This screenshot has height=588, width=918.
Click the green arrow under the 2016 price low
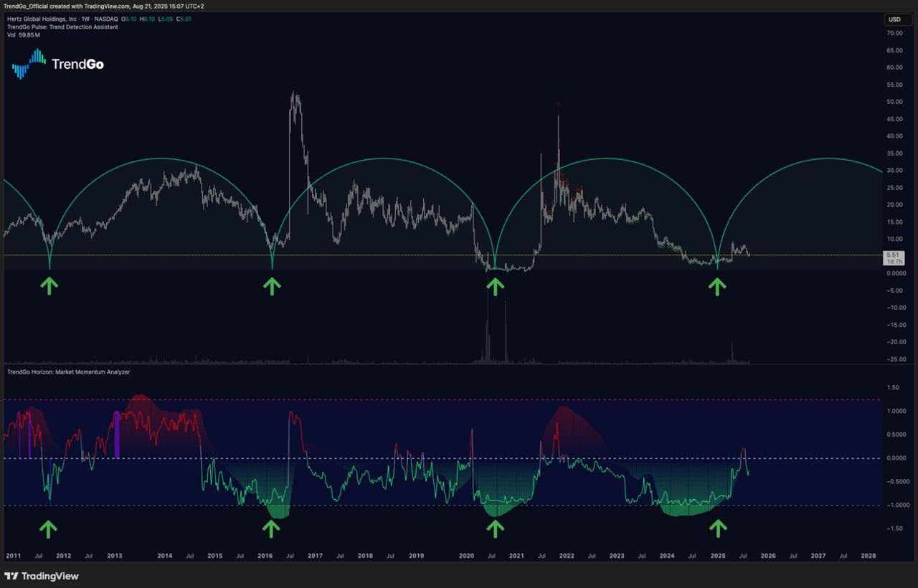click(272, 286)
